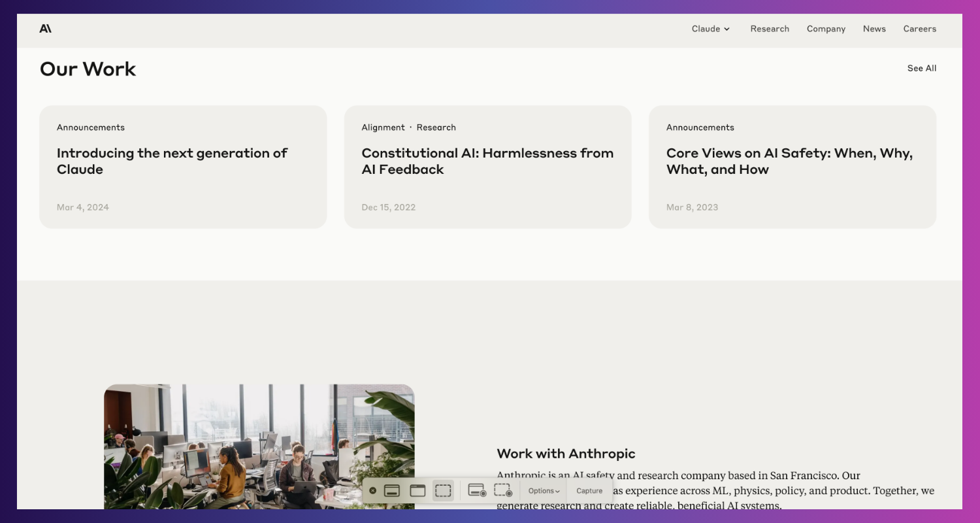Viewport: 980px width, 523px height.
Task: Open the Company nav item
Action: coord(826,29)
